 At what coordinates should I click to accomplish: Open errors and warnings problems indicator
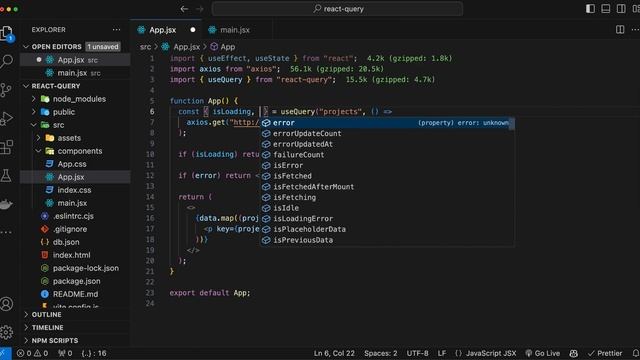32,353
